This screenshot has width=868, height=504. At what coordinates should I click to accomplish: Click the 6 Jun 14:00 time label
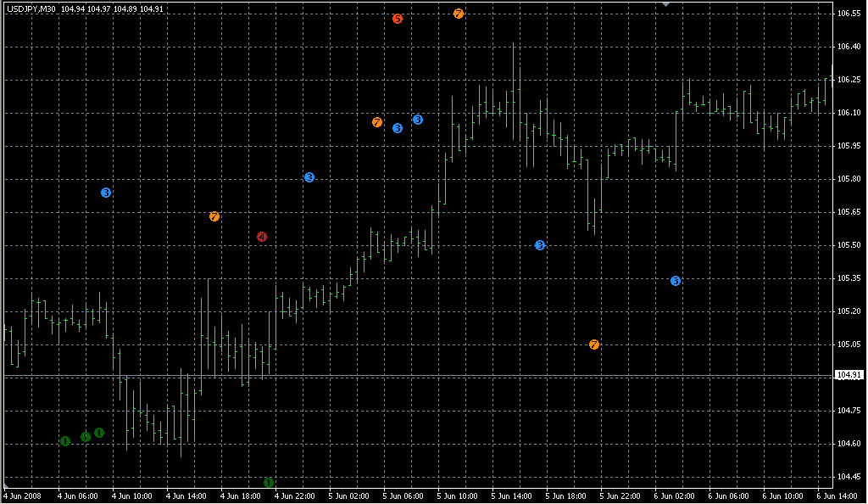click(x=837, y=496)
